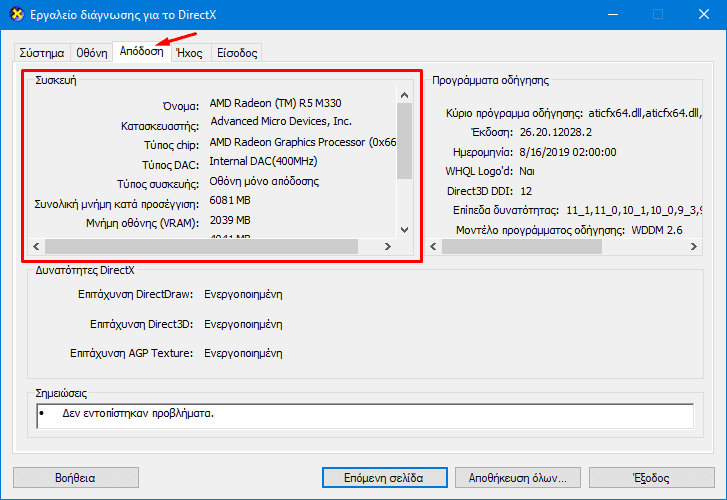The image size is (727, 500).
Task: Click the Συνολική μνήμη κατά προσέγγιση label
Action: tap(116, 204)
